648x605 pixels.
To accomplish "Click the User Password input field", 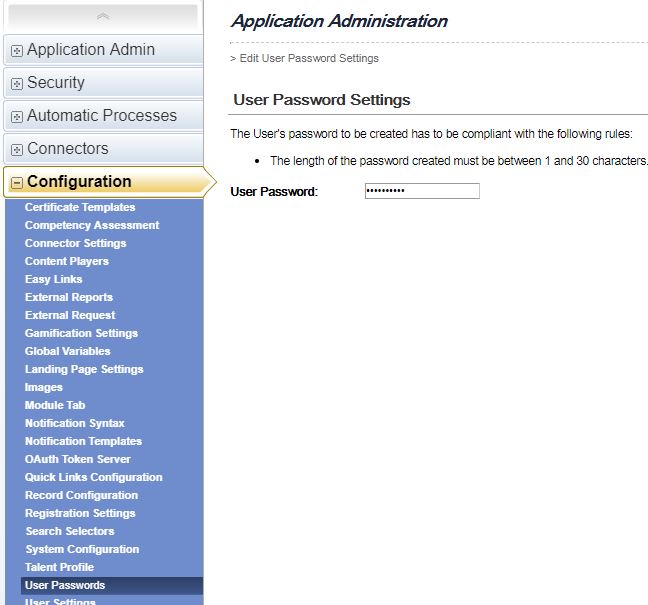I will (x=422, y=191).
